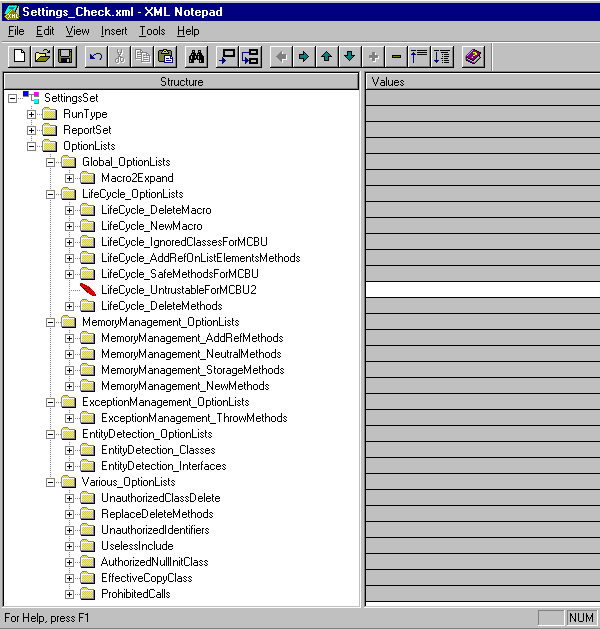This screenshot has width=600, height=629.
Task: Select LifeCycle_DeleteMethods node
Action: [162, 306]
